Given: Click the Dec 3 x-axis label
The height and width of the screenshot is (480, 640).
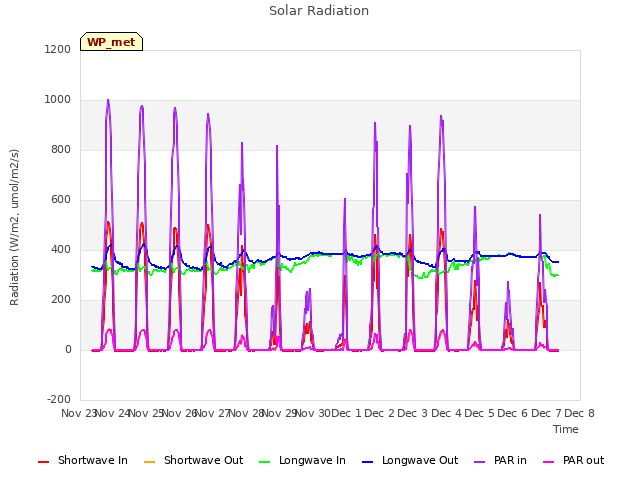Looking at the screenshot, I should tap(413, 413).
